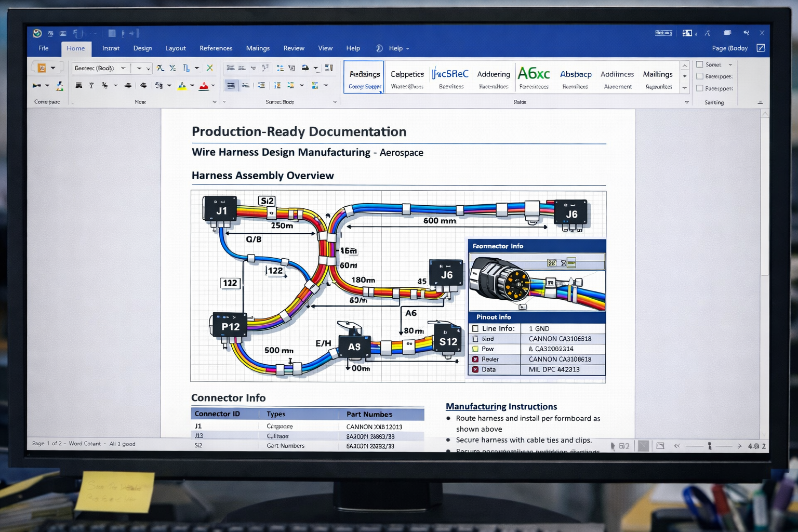Open the File tab
This screenshot has height=532, width=798.
[x=44, y=48]
